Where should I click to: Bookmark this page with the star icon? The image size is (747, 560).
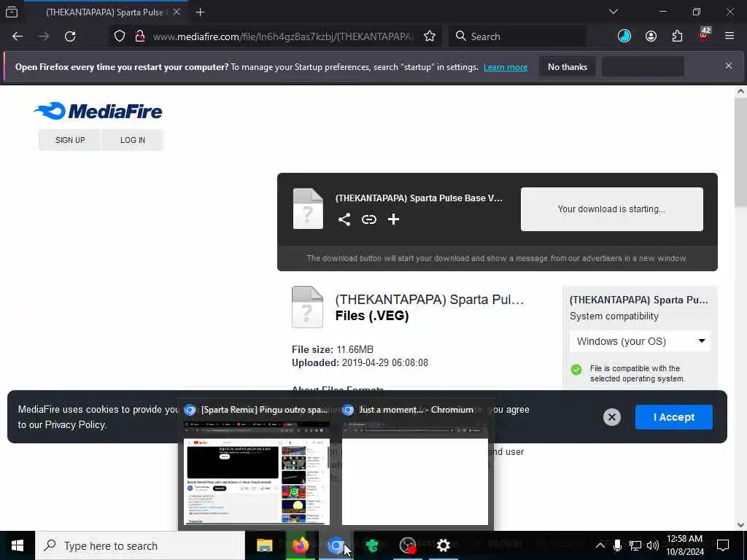(x=429, y=36)
